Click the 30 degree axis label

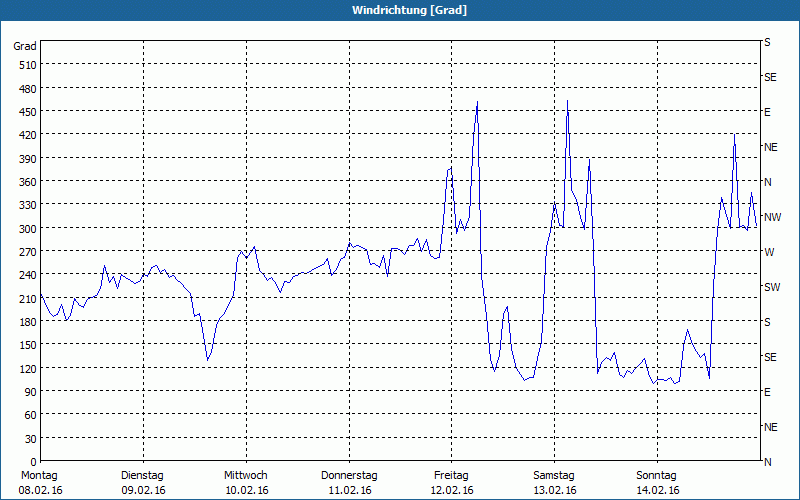(x=31, y=439)
